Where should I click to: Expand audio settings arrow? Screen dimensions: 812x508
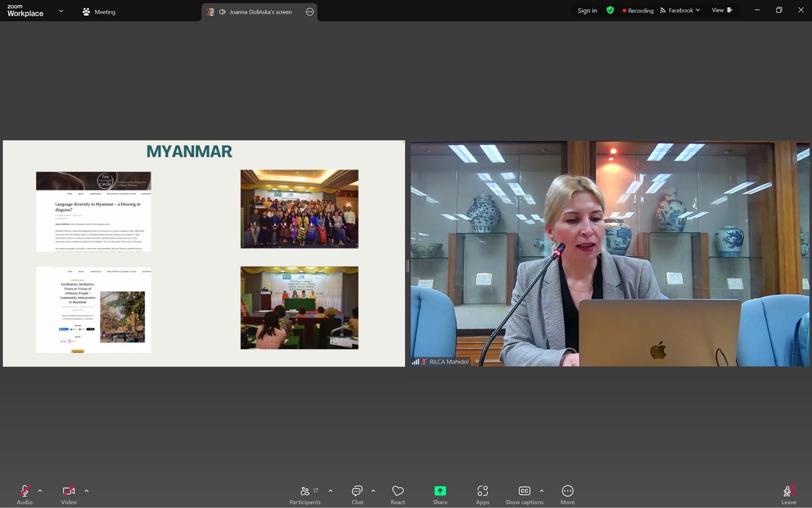[40, 491]
